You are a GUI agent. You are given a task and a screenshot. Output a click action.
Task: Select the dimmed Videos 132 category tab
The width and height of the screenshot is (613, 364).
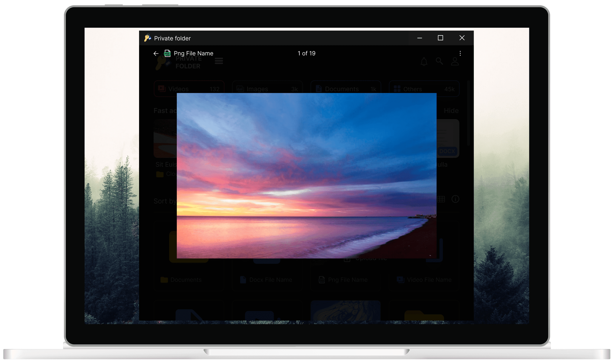point(189,89)
